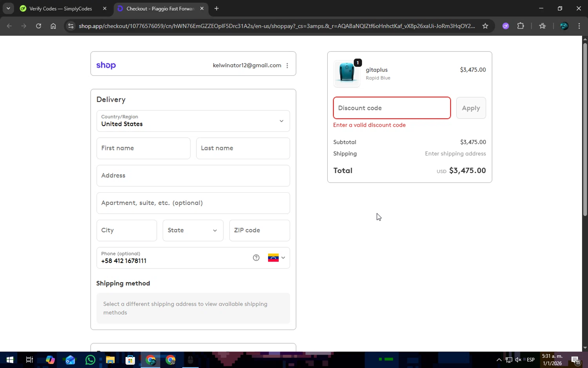Close the Checkout - Piaggio tab
This screenshot has height=368, width=588.
202,8
